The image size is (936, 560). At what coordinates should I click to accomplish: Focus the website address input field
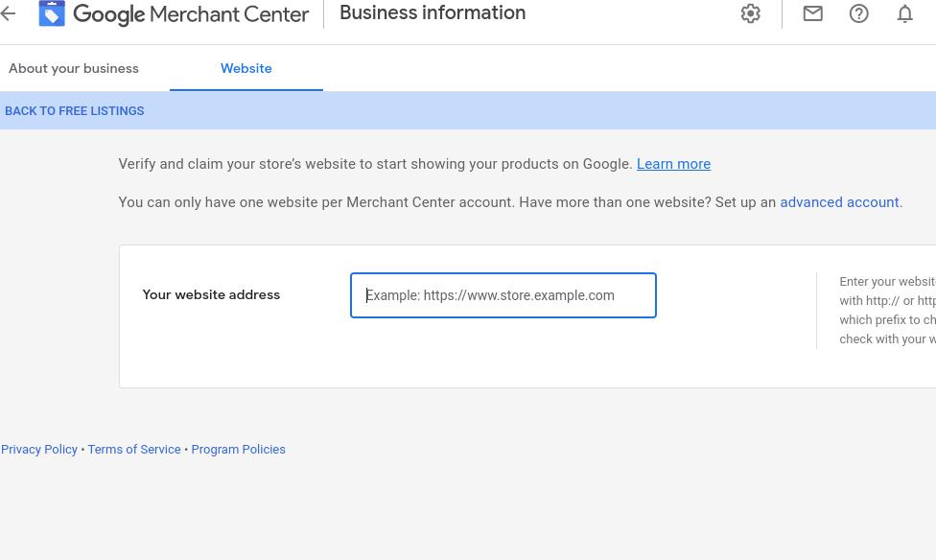coord(503,295)
